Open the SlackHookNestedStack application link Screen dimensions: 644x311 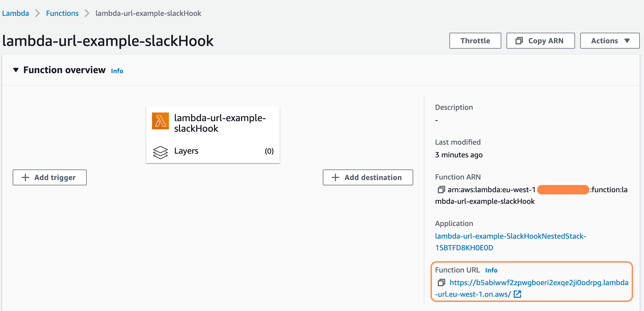point(510,236)
